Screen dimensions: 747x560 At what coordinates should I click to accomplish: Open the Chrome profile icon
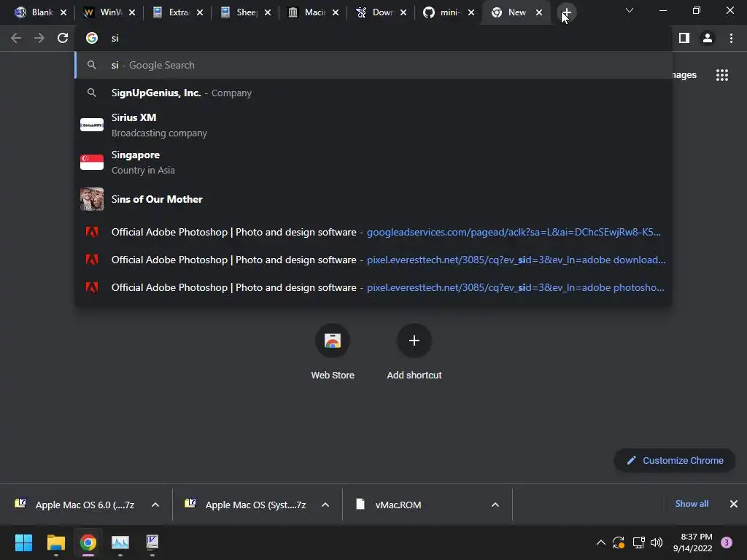pos(708,38)
